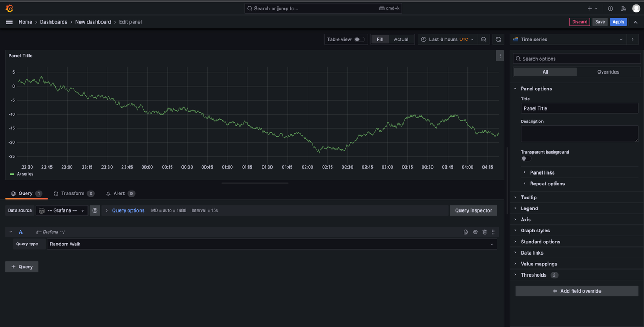Click the panel Description text field

(579, 134)
